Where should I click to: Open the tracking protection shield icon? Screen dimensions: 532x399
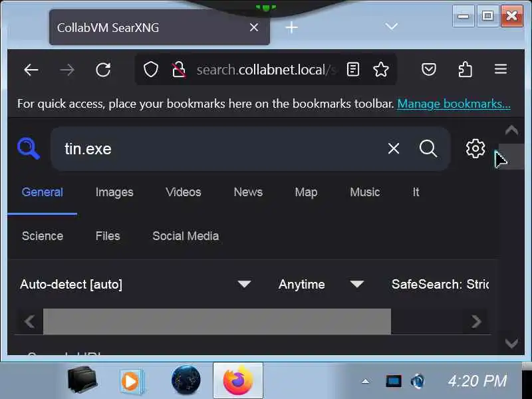pos(151,70)
